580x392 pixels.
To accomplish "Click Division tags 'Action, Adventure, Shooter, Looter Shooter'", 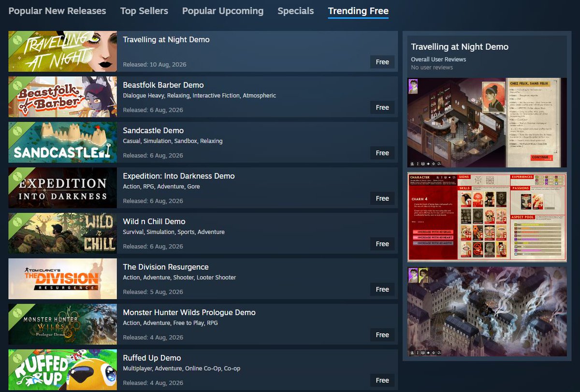I will pos(179,278).
